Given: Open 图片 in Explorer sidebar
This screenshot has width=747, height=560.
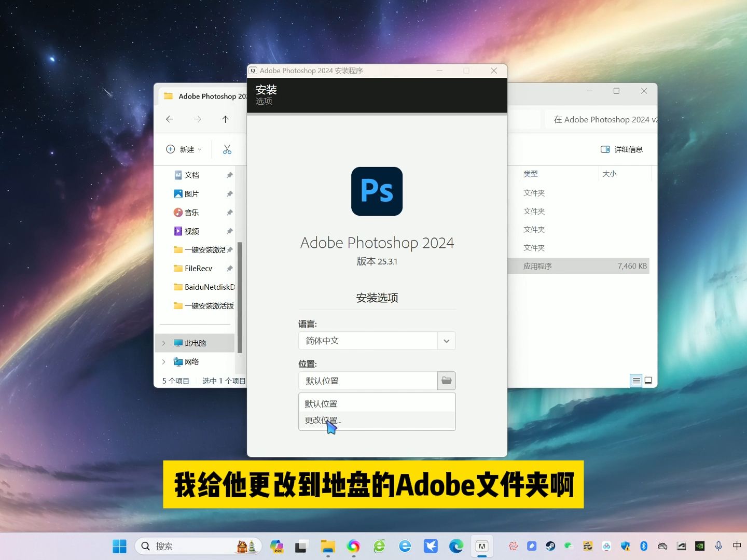Looking at the screenshot, I should pos(192,194).
